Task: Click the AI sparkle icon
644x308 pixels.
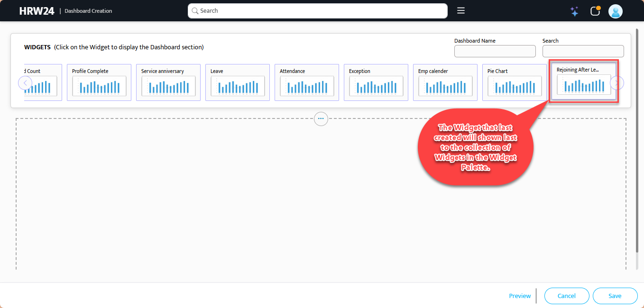Action: coord(574,11)
